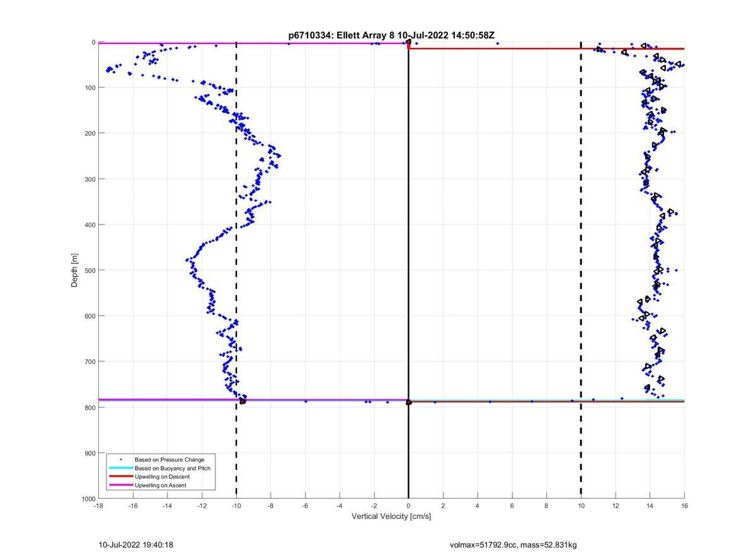Image resolution: width=756 pixels, height=560 pixels.
Task: Click velocity axis tick label "10"
Action: click(581, 506)
